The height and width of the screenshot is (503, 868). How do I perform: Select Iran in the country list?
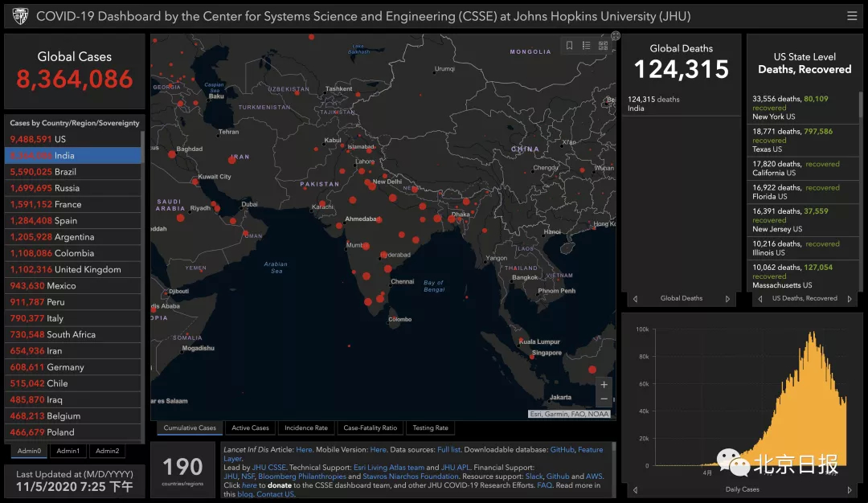pyautogui.click(x=72, y=351)
